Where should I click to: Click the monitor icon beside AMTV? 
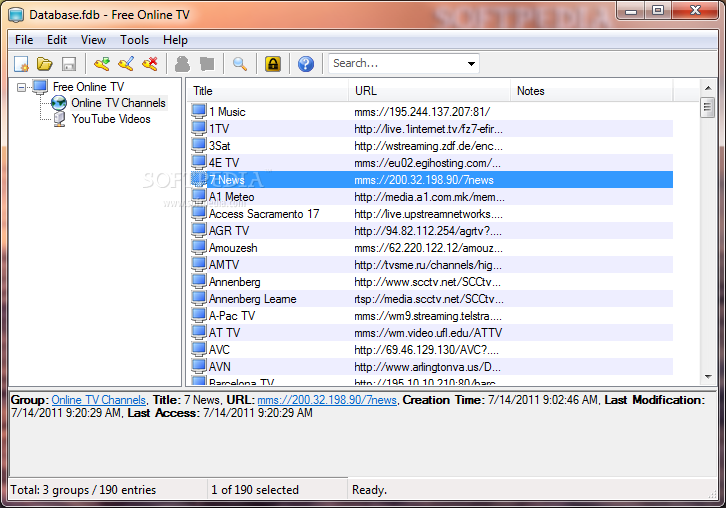[199, 264]
